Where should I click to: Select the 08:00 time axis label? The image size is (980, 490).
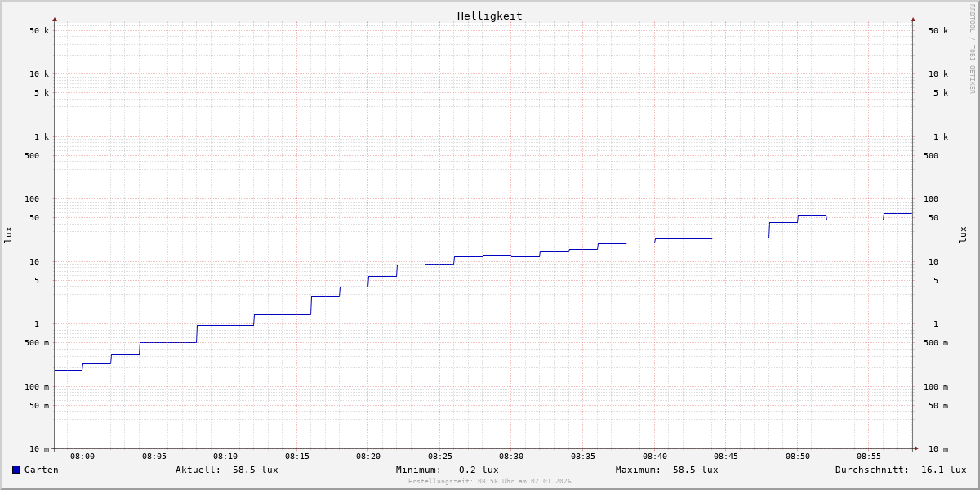coord(82,457)
